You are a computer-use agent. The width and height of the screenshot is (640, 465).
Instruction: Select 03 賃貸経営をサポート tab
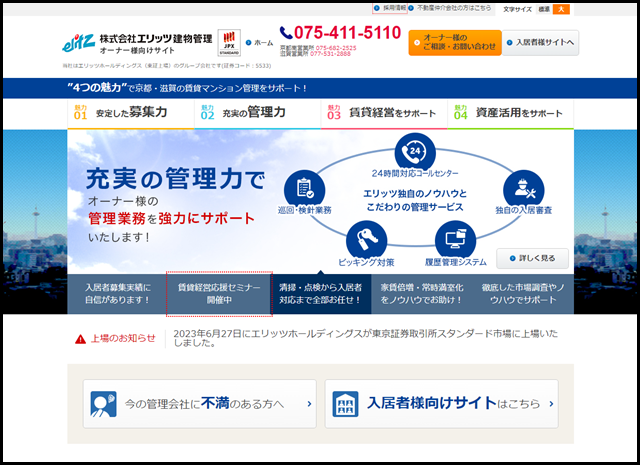tap(384, 113)
